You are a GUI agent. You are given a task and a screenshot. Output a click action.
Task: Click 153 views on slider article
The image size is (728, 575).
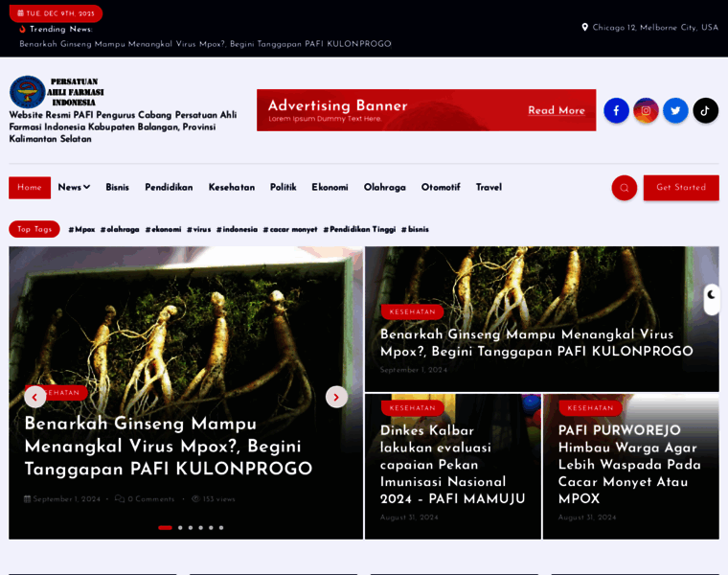pyautogui.click(x=214, y=499)
